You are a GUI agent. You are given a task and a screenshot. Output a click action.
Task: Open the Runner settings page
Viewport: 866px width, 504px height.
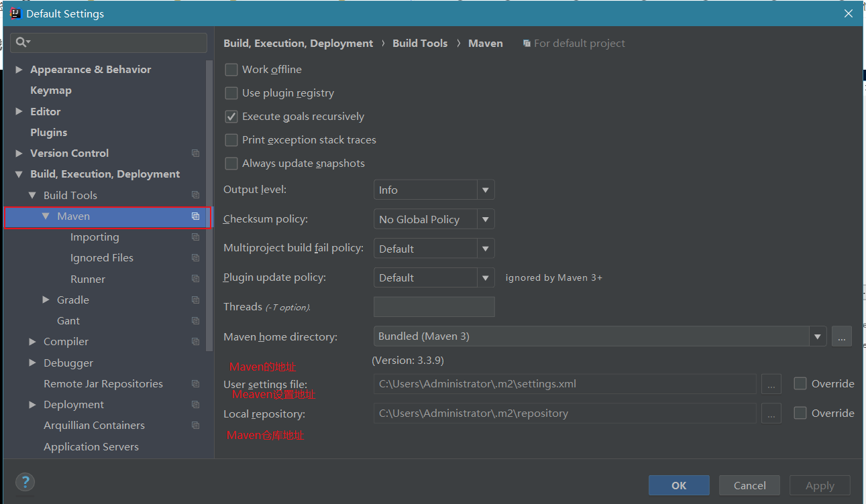point(88,279)
